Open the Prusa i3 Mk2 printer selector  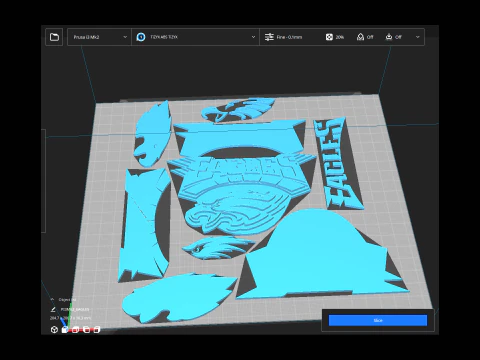[x=99, y=37]
